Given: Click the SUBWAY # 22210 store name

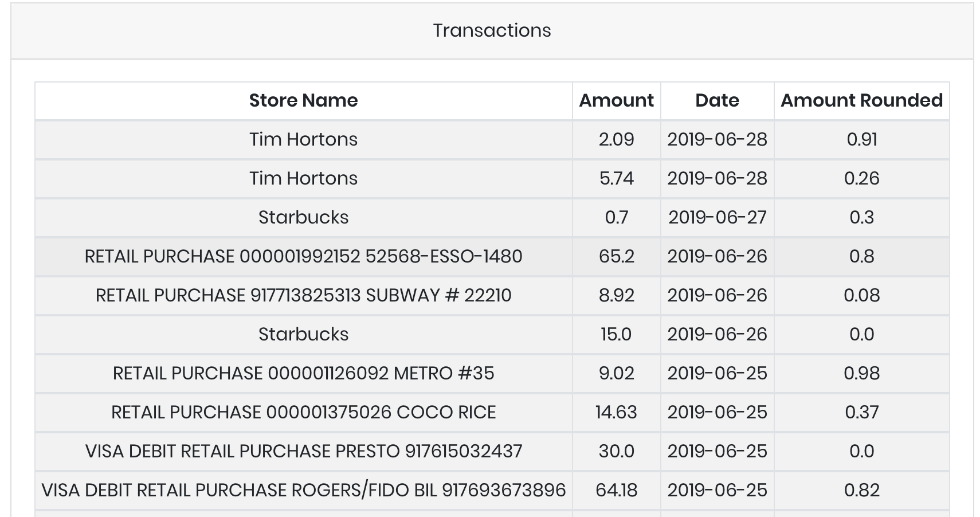Looking at the screenshot, I should tap(303, 295).
